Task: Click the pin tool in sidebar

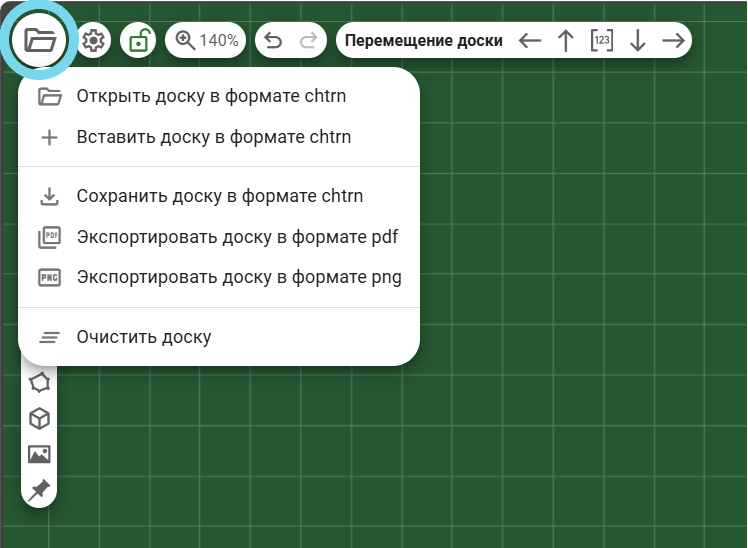Action: [x=39, y=489]
